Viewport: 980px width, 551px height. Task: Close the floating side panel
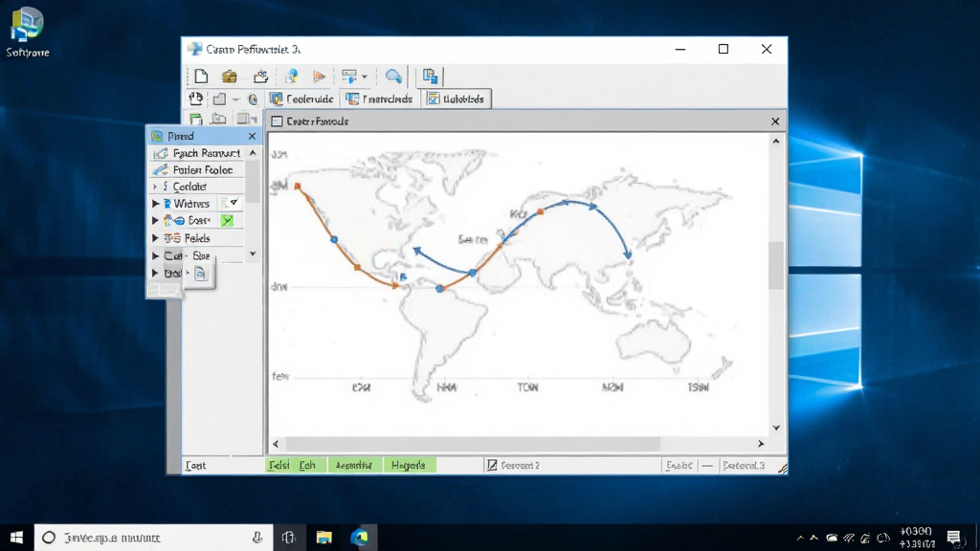coord(252,136)
